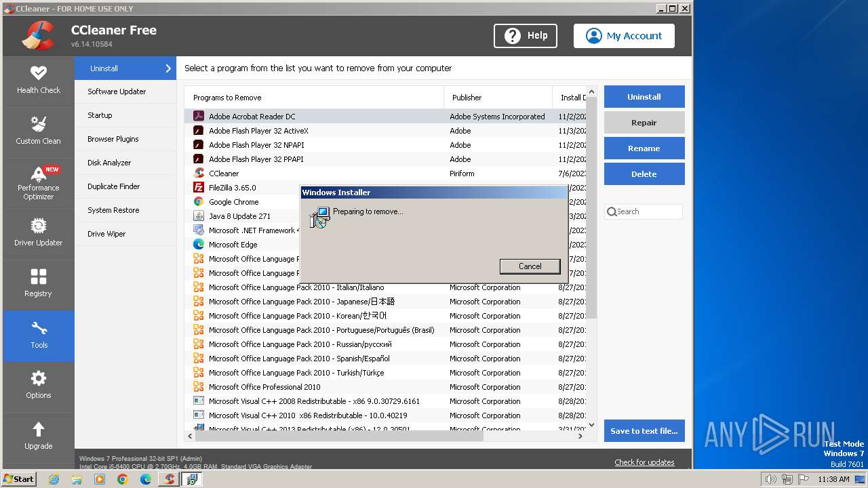Select Office Language Pack 2010 Korean row
The height and width of the screenshot is (488, 868).
pyautogui.click(x=385, y=315)
